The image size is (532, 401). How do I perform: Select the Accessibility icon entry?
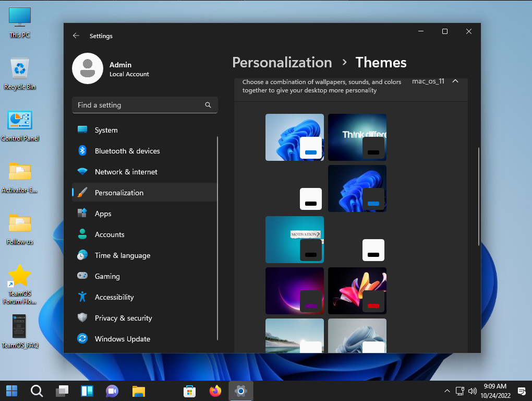click(x=82, y=297)
